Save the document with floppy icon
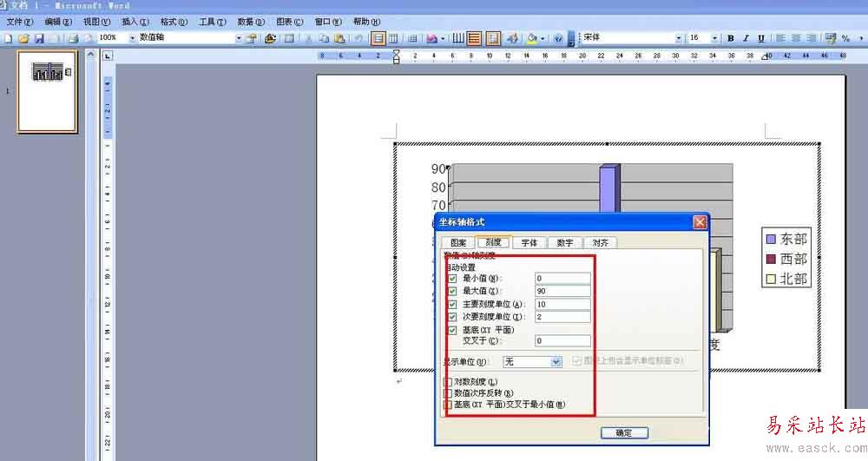This screenshot has height=461, width=868. click(39, 38)
